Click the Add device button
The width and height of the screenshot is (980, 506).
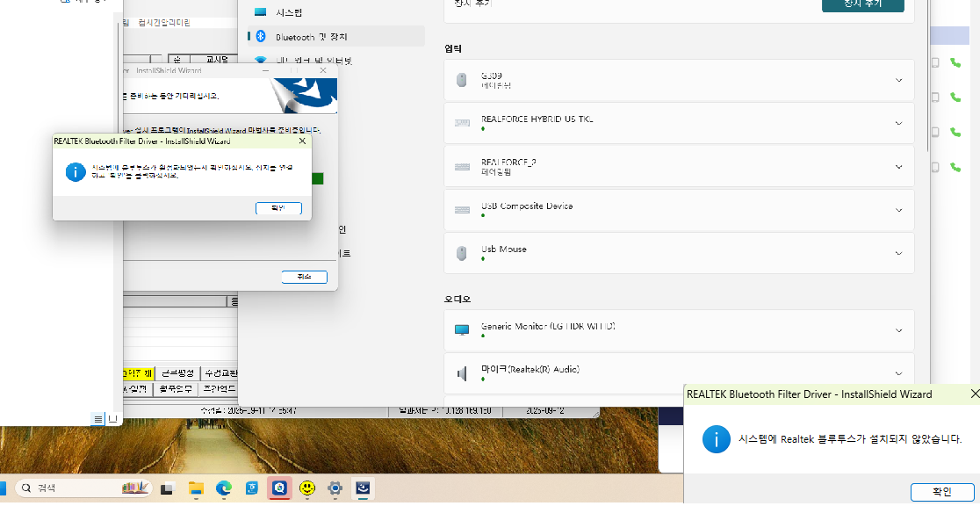pyautogui.click(x=862, y=4)
